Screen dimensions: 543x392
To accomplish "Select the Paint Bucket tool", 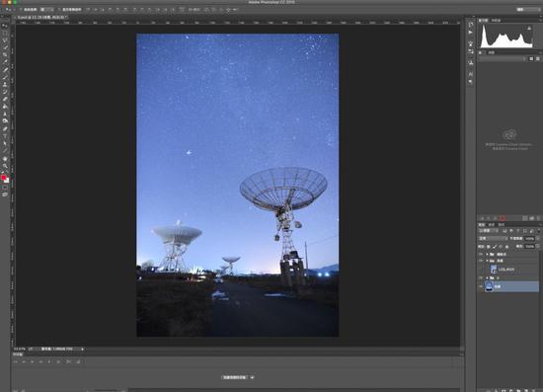I will 5,107.
